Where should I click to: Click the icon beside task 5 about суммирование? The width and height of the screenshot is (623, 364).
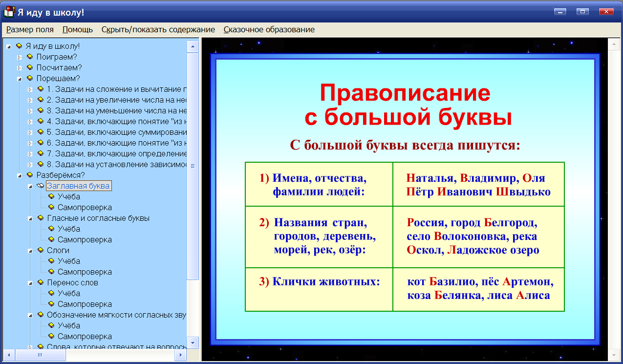pos(41,132)
